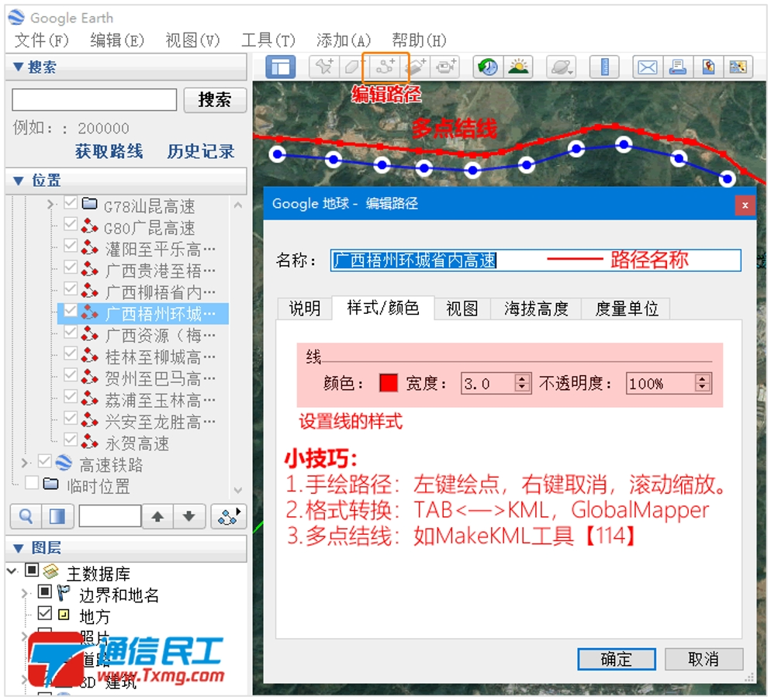The image size is (771, 700).
Task: Increase line width with spinner up arrow
Action: tap(522, 378)
